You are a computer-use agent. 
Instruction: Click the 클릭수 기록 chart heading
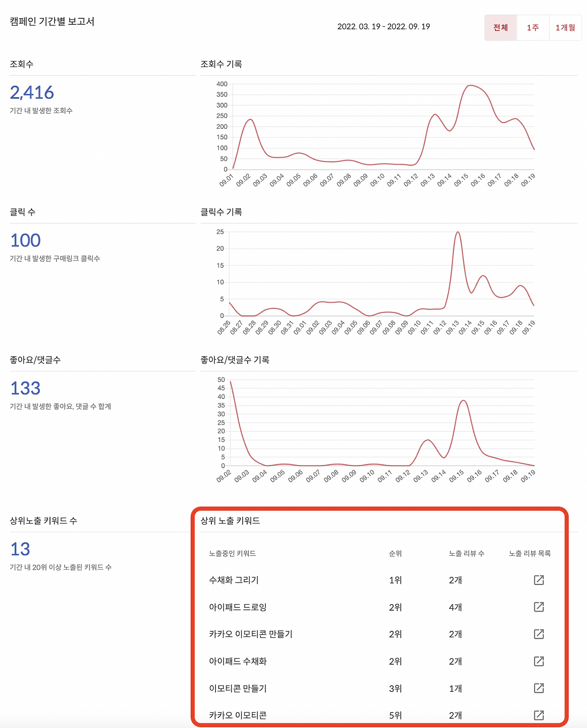click(221, 212)
